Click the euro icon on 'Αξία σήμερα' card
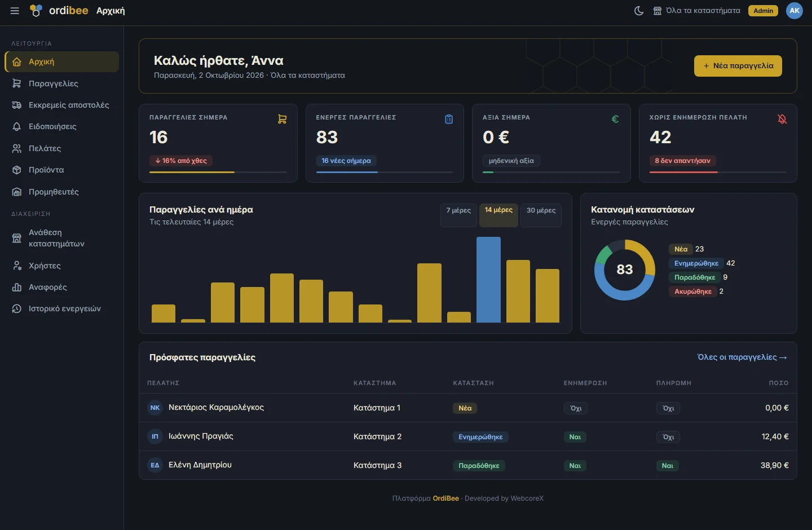The height and width of the screenshot is (530, 812). coord(615,119)
